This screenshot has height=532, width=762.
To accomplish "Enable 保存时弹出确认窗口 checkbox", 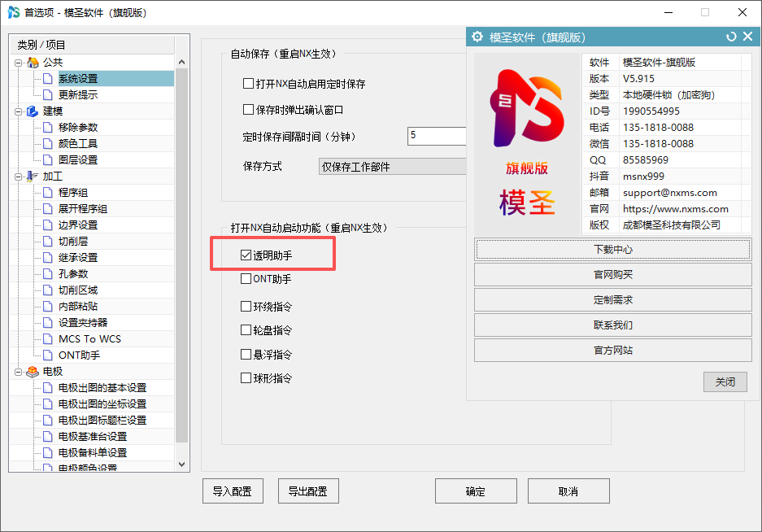I will click(x=248, y=110).
